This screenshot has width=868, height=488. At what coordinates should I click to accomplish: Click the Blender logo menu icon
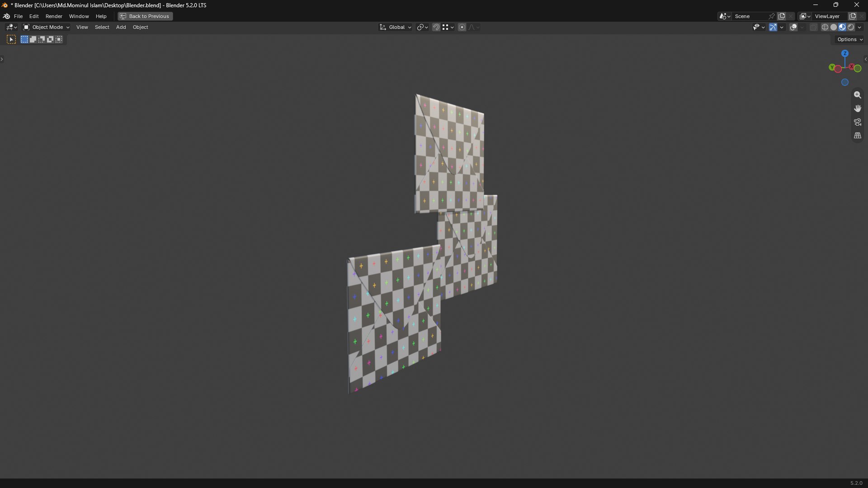pos(6,16)
